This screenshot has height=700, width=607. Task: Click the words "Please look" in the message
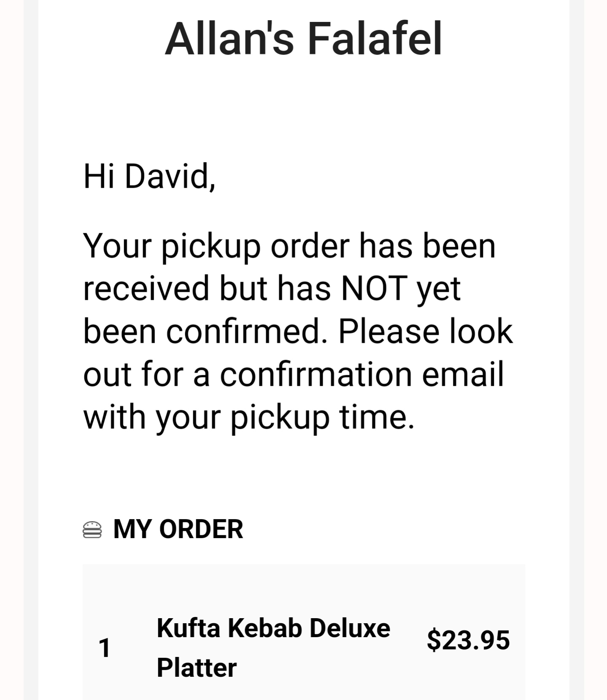425,331
